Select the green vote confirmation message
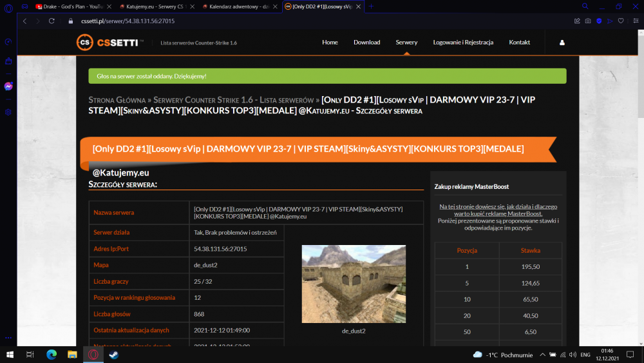644x363 pixels. pos(327,76)
